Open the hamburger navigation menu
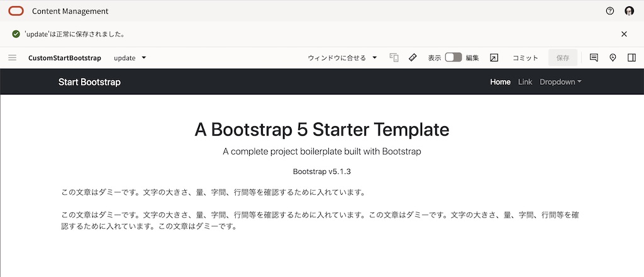 12,58
